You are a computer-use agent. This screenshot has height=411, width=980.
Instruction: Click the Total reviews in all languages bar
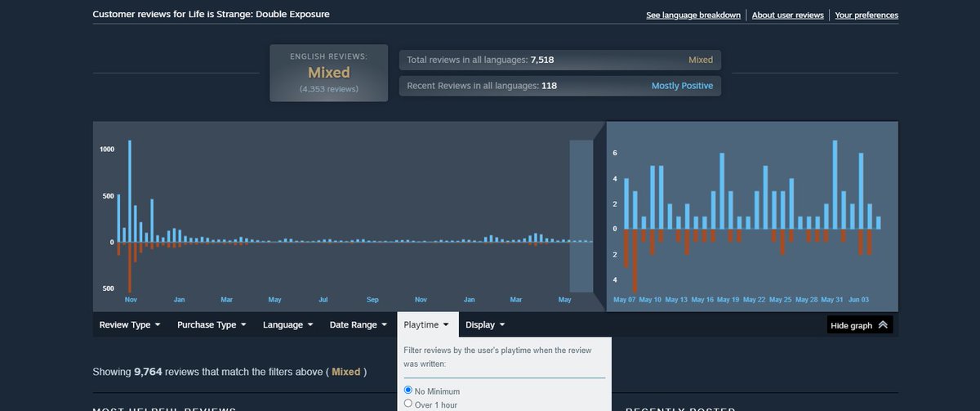(x=560, y=60)
